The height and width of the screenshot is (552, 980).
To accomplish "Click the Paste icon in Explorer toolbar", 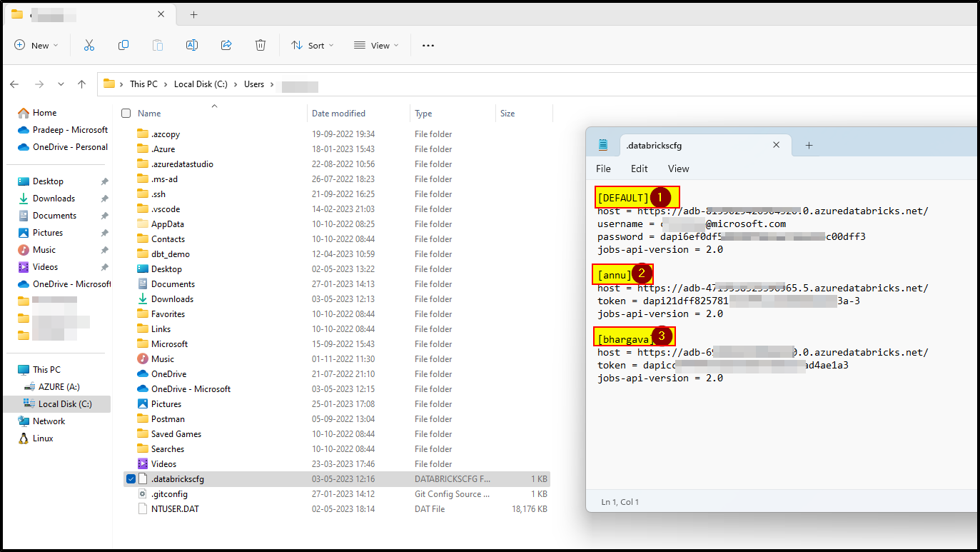I will 157,45.
